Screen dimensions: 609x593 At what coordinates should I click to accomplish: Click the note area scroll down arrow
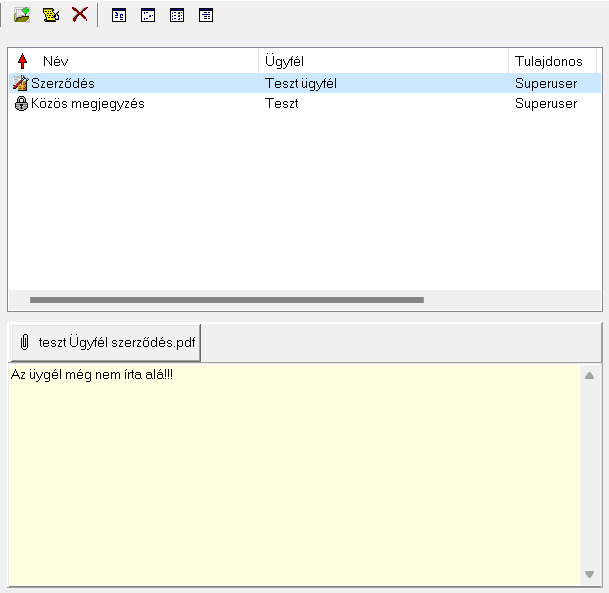590,574
